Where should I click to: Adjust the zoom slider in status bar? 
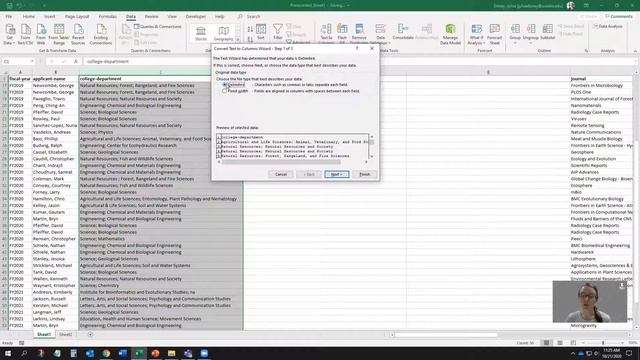click(603, 343)
